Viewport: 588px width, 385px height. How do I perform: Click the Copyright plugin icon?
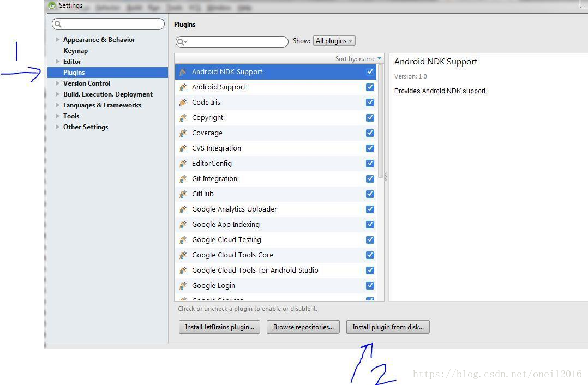tap(183, 118)
